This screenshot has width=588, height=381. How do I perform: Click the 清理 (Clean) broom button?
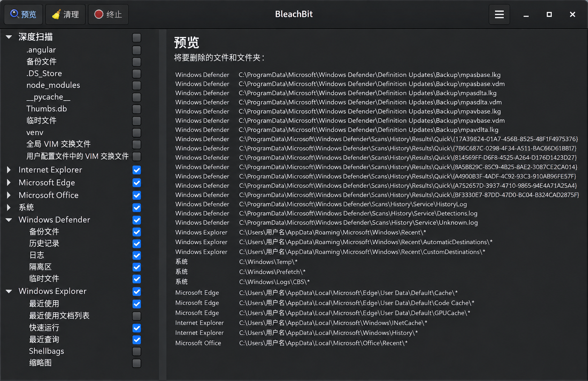coord(65,14)
